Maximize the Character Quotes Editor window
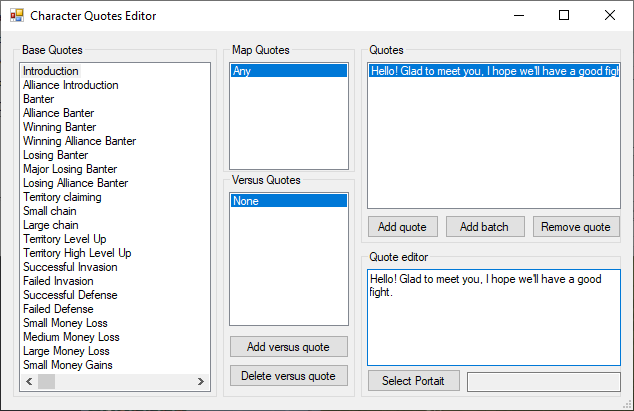The image size is (634, 411). [564, 16]
